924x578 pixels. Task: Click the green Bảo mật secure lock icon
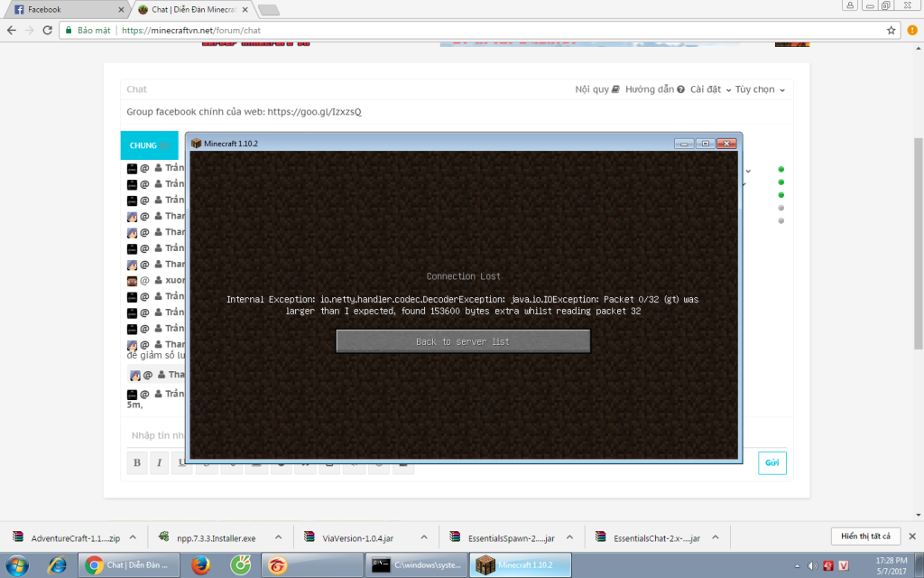pos(69,30)
